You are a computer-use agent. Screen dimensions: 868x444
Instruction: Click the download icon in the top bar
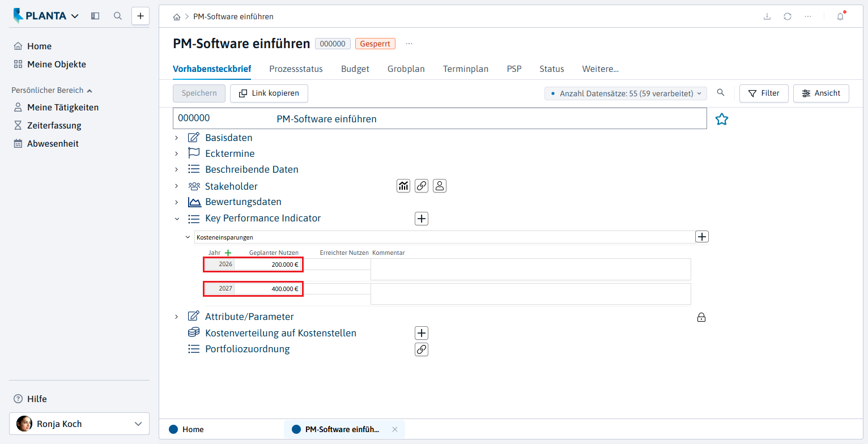[767, 16]
